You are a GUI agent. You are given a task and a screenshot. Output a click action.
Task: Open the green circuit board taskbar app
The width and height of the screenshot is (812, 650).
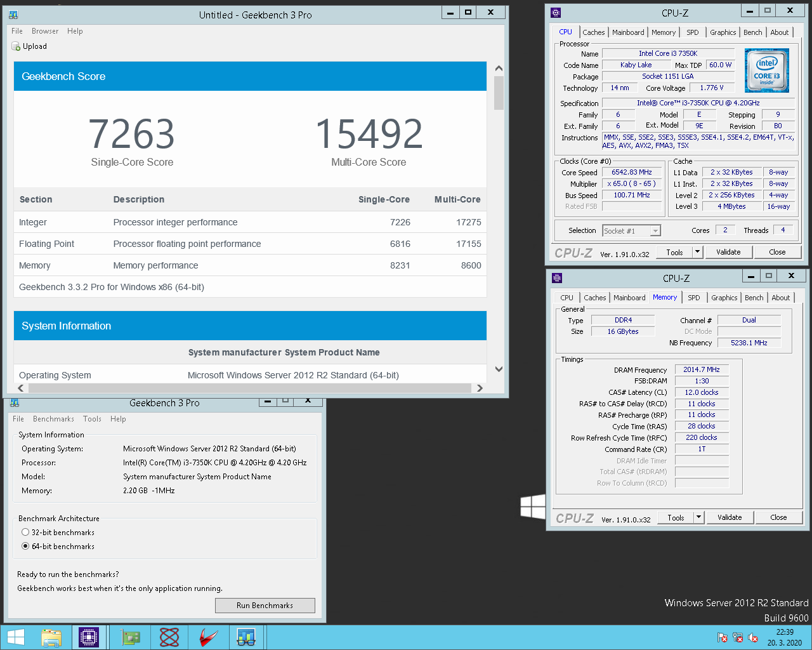click(x=130, y=637)
